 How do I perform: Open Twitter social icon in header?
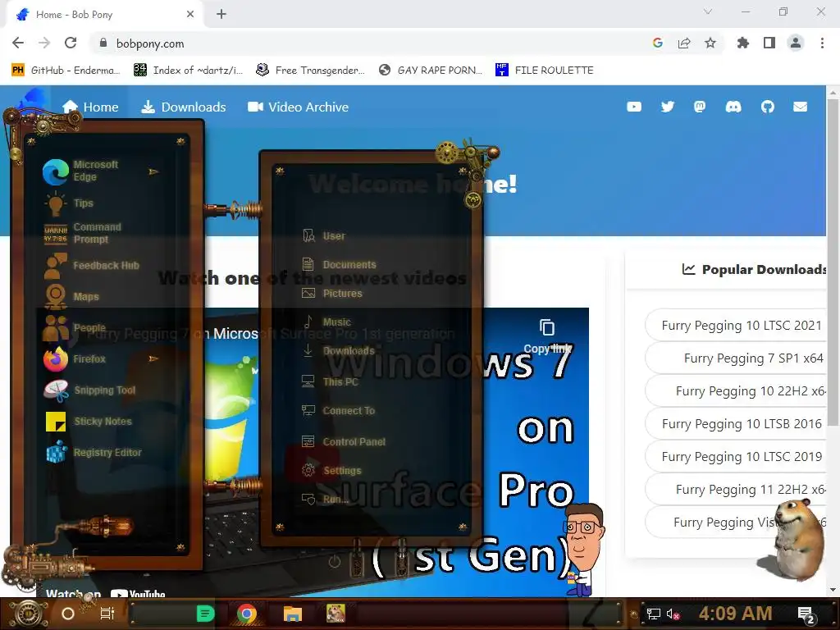click(x=668, y=107)
